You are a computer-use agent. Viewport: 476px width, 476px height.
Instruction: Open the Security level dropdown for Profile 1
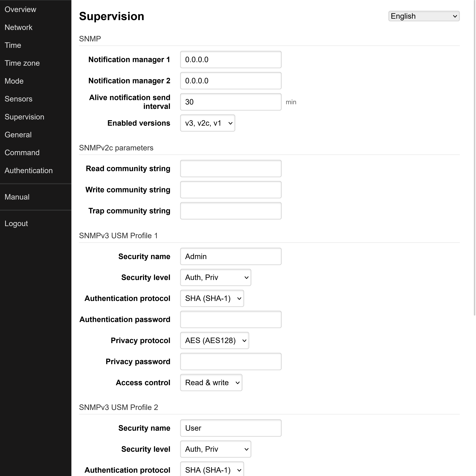(x=215, y=277)
